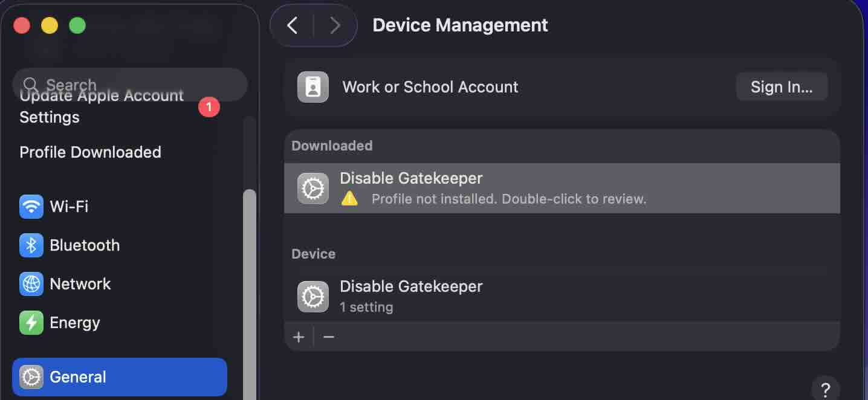Click the General gear icon

(x=31, y=377)
